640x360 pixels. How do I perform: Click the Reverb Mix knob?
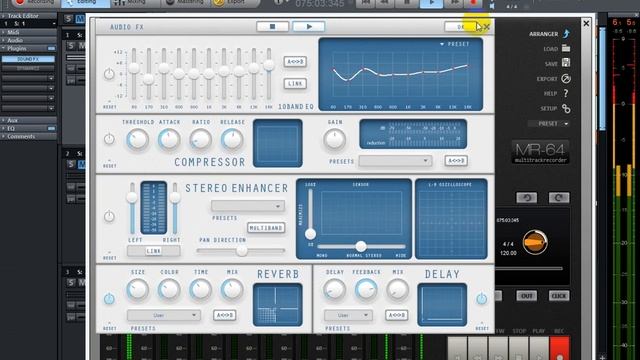coord(232,290)
